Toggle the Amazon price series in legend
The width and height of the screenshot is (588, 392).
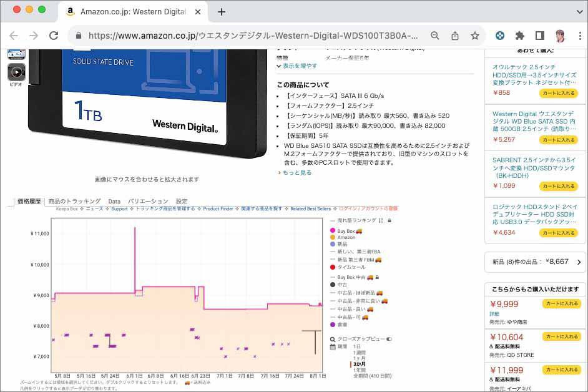point(346,237)
